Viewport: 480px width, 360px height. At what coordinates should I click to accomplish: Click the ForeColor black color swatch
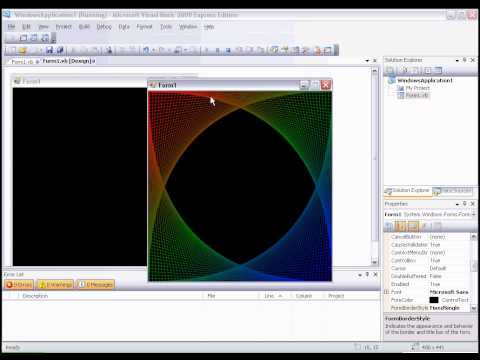434,300
